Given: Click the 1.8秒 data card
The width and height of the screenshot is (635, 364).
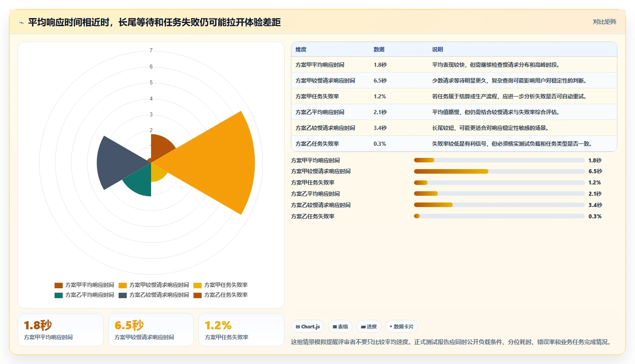Looking at the screenshot, I should coord(60,330).
